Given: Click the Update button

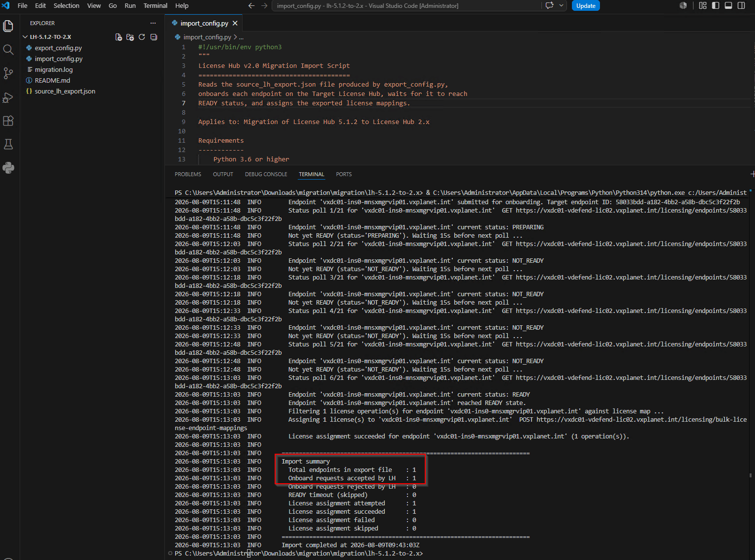Looking at the screenshot, I should pos(586,5).
